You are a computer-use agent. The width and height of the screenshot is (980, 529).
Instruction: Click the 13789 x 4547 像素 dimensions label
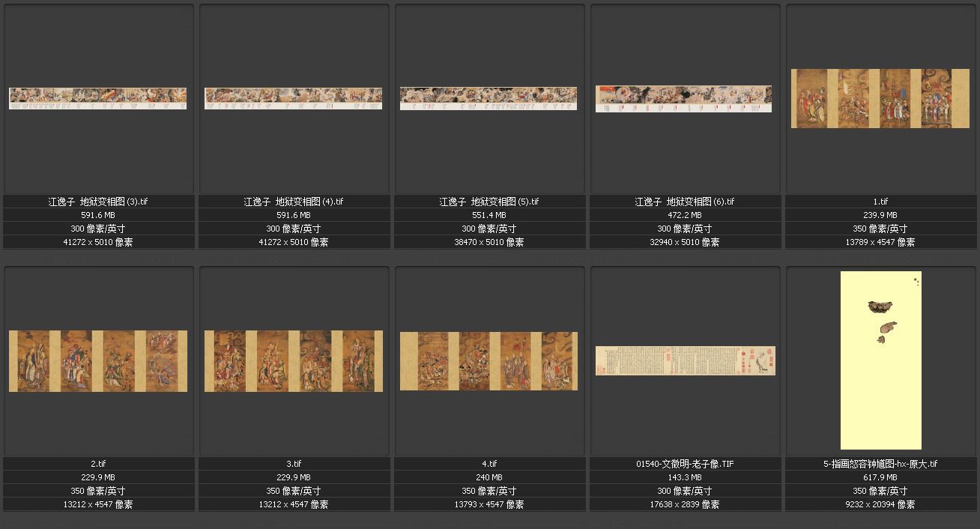click(x=880, y=242)
